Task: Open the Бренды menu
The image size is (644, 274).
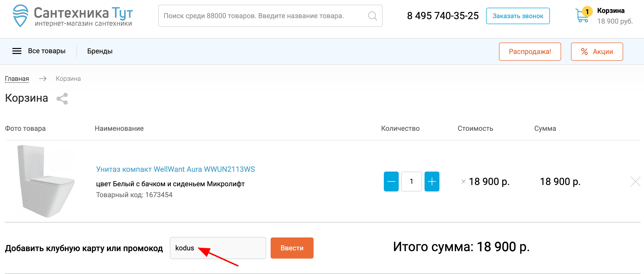Action: click(100, 51)
